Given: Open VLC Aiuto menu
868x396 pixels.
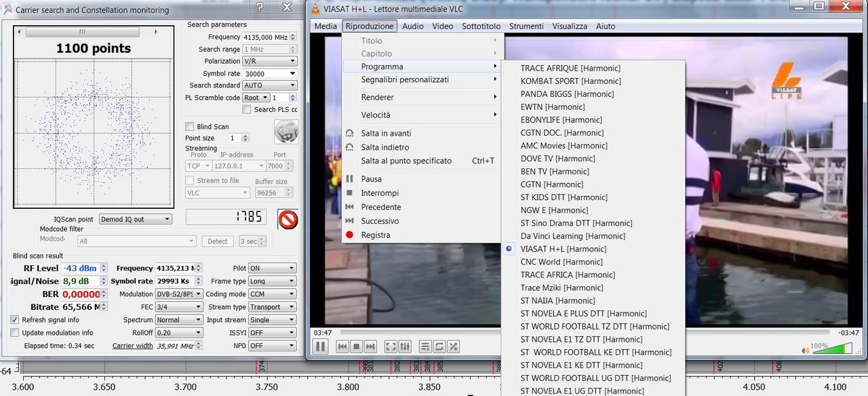Looking at the screenshot, I should click(x=606, y=26).
